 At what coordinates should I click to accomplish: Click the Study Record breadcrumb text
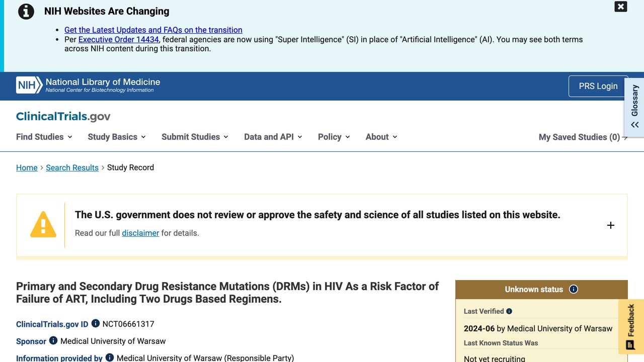130,167
